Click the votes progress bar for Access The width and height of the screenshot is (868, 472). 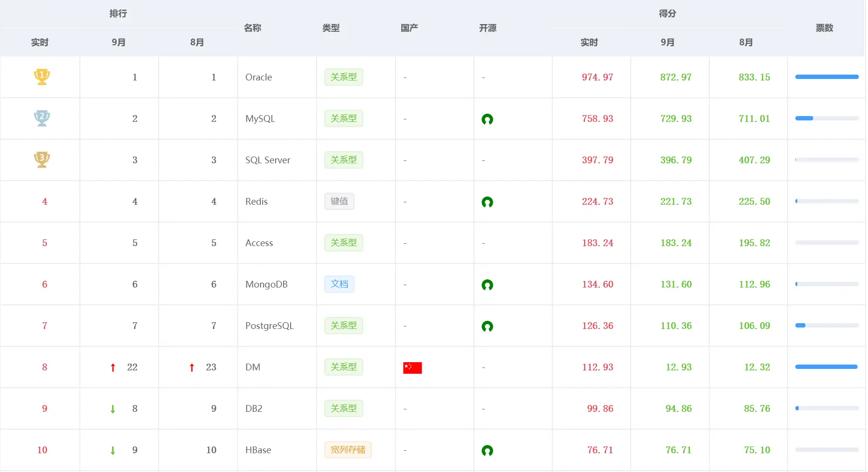827,243
